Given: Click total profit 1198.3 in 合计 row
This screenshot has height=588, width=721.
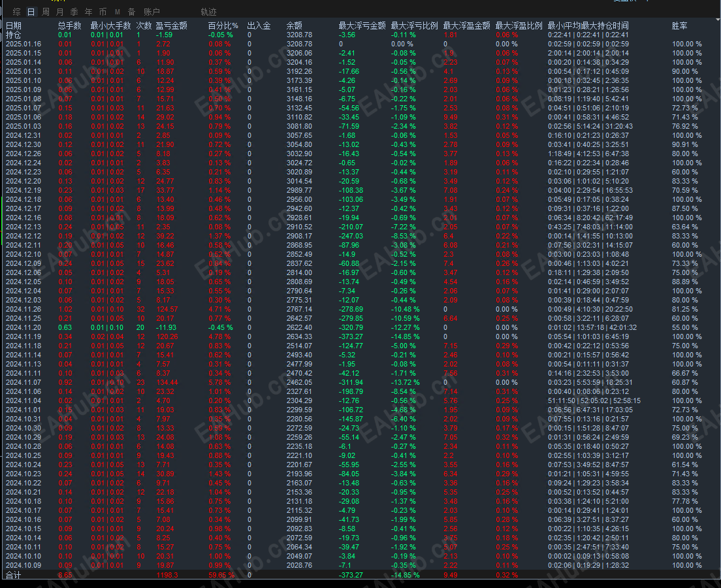Looking at the screenshot, I should point(167,575).
